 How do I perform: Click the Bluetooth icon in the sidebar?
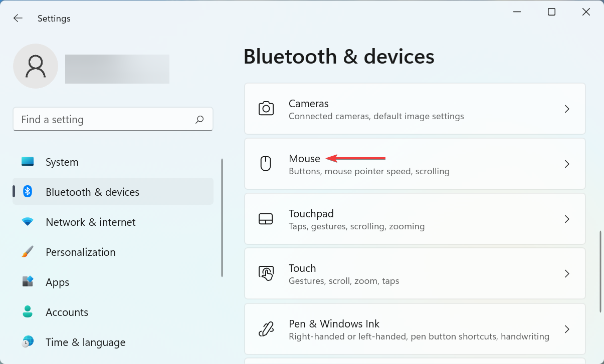[27, 192]
